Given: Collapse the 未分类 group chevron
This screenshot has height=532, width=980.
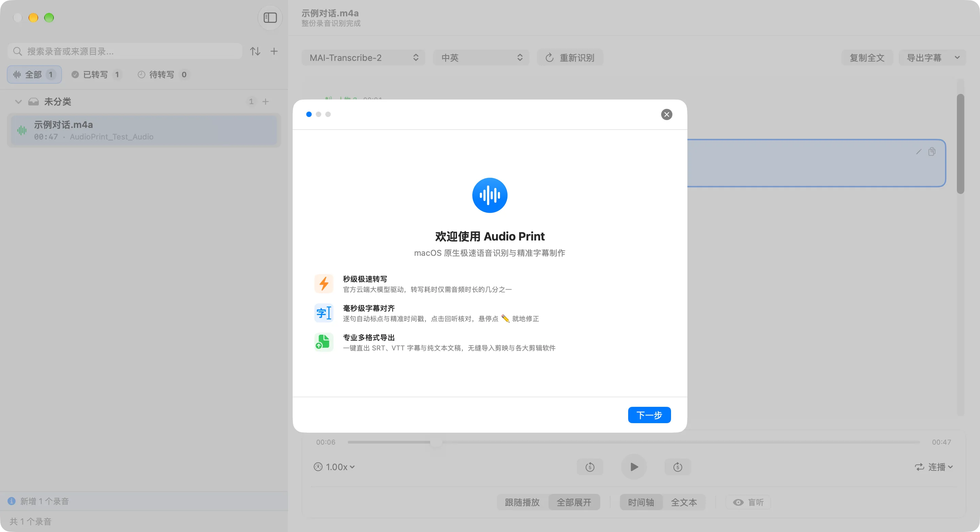Looking at the screenshot, I should (18, 101).
